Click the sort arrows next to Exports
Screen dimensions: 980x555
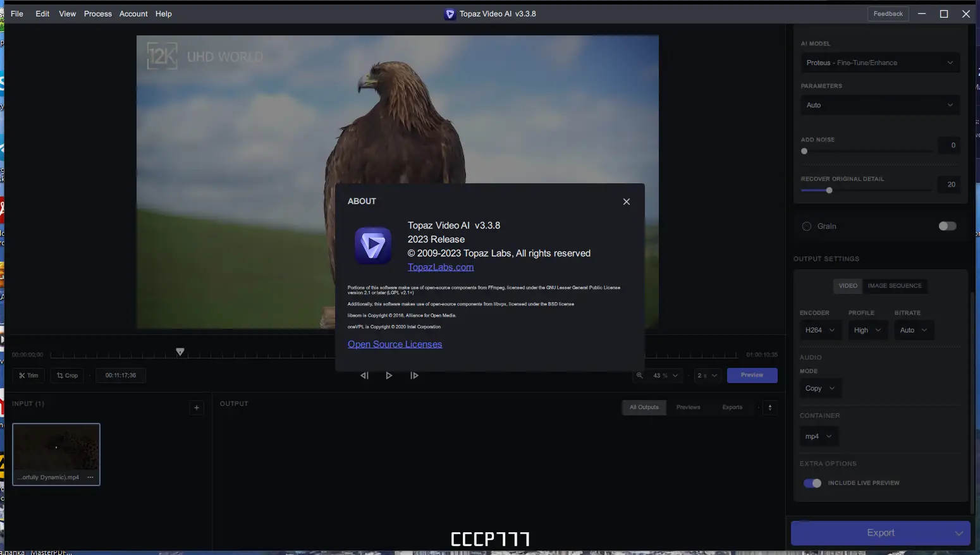click(x=769, y=407)
